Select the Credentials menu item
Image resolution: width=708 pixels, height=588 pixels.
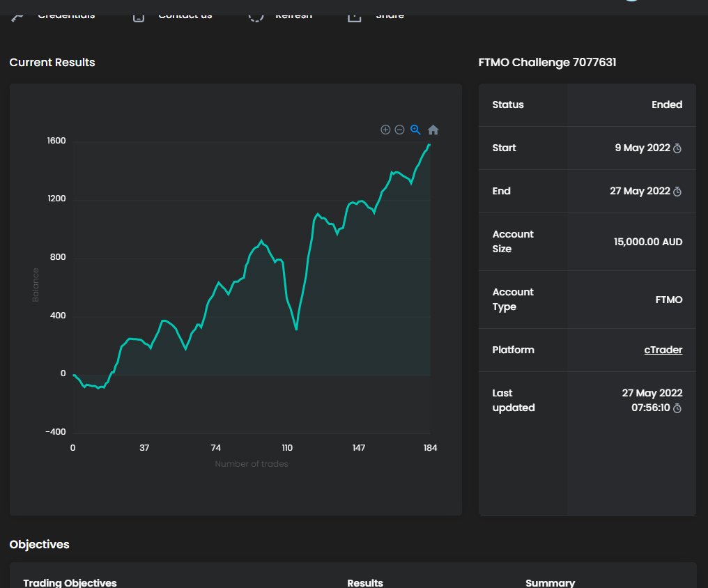pyautogui.click(x=68, y=14)
